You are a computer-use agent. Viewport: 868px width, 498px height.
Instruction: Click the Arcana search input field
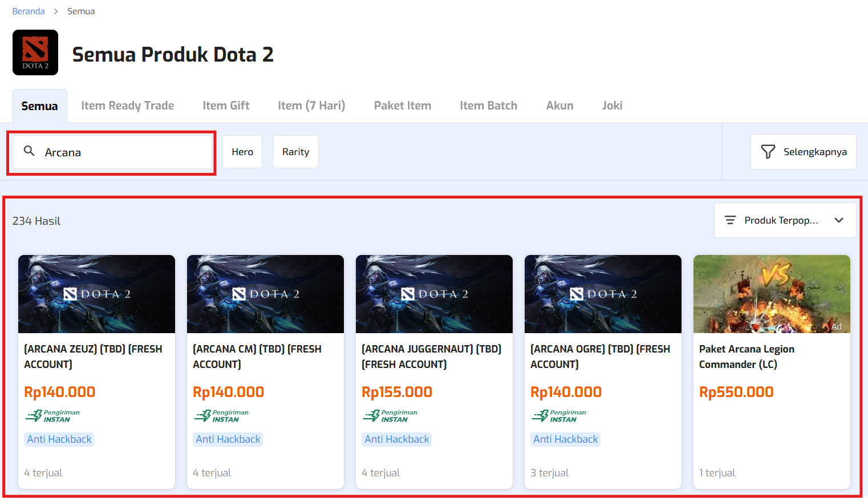coord(125,152)
